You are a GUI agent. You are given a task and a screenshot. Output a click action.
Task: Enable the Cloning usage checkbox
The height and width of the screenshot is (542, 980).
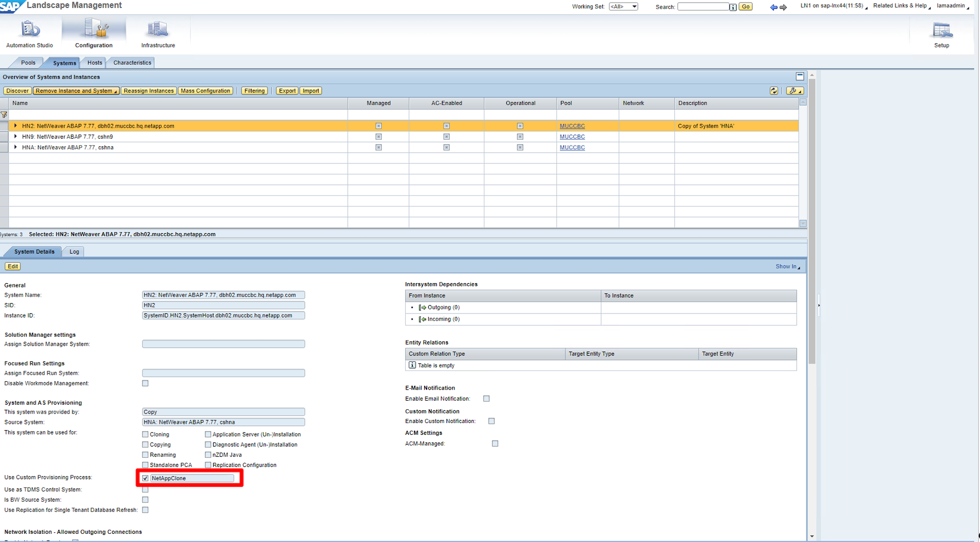point(145,434)
